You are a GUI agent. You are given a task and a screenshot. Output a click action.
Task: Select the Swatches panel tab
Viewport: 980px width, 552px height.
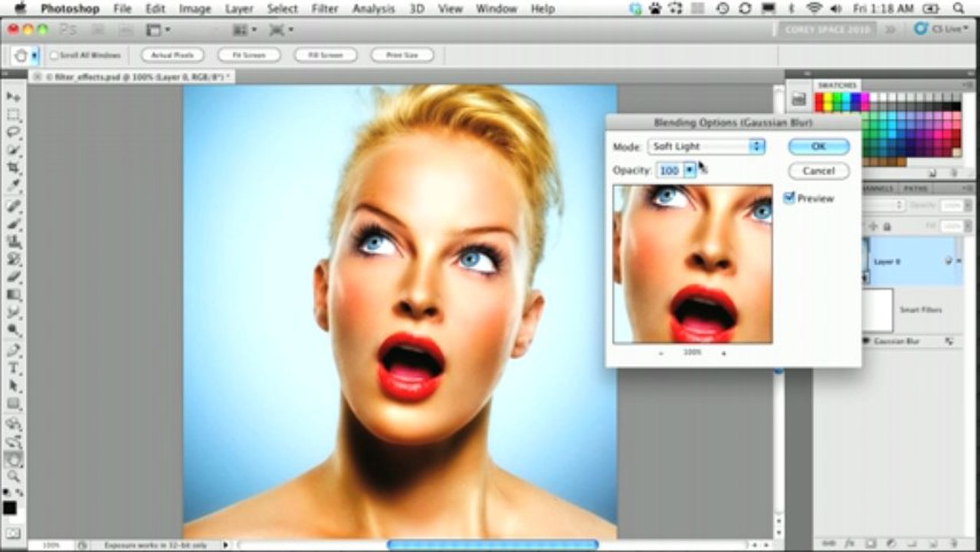[837, 84]
